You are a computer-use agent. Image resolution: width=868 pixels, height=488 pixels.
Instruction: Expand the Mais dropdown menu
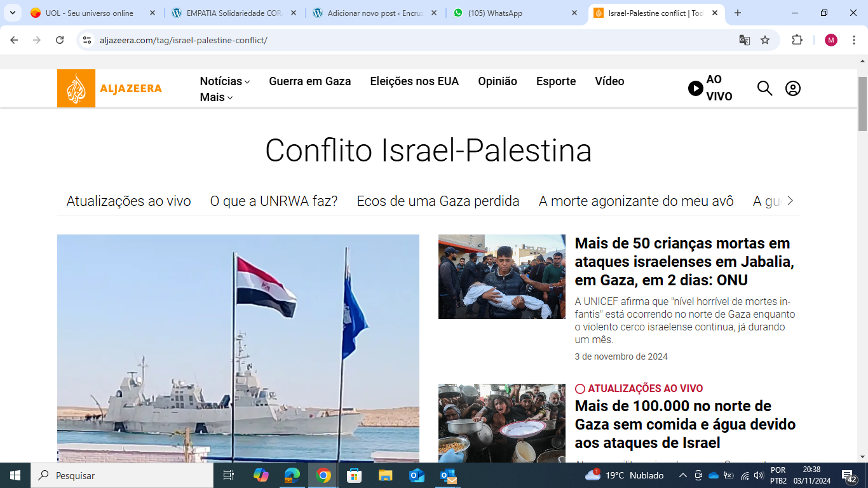(216, 97)
